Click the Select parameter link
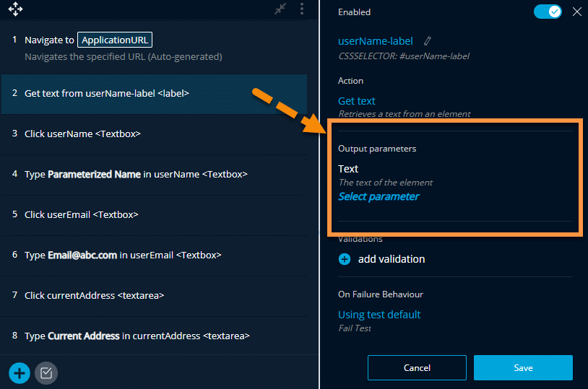Viewport: 588px width, 389px height. pos(379,196)
